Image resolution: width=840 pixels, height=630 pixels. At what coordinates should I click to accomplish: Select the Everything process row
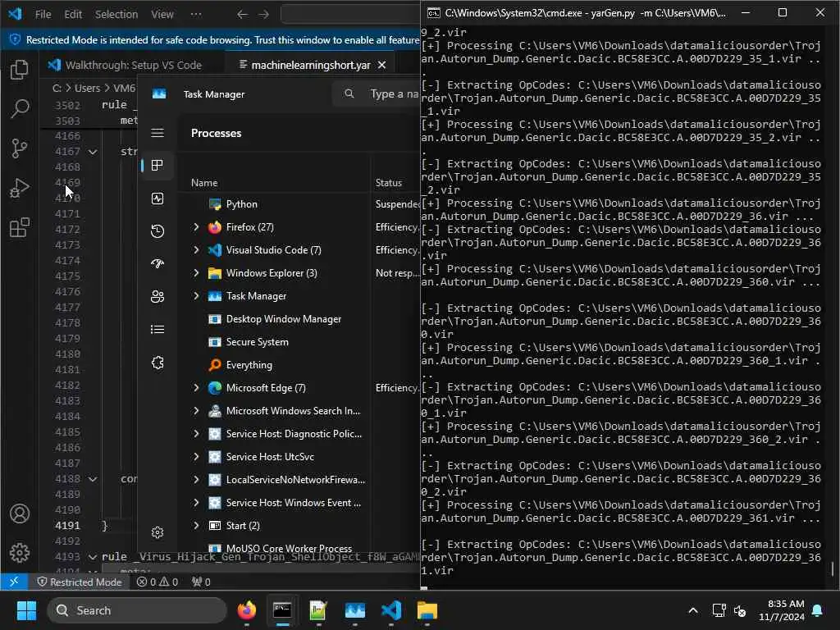[x=300, y=365]
